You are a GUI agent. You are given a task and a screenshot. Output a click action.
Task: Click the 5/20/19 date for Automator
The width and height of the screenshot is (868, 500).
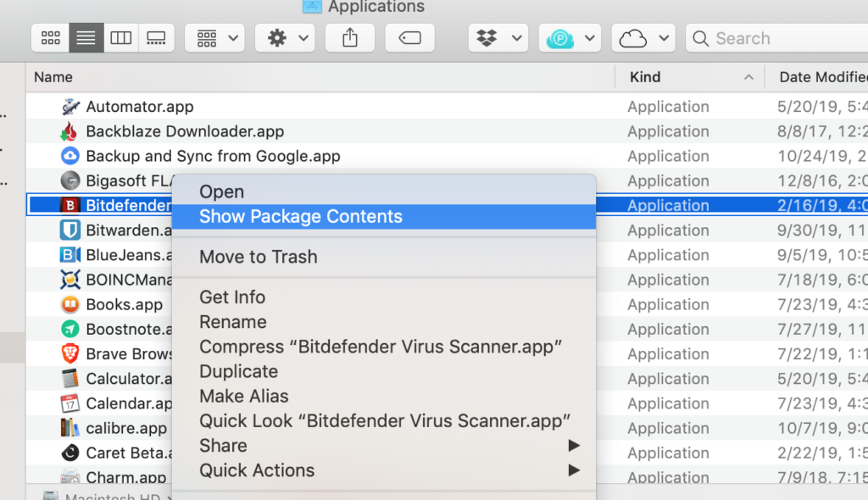(822, 106)
